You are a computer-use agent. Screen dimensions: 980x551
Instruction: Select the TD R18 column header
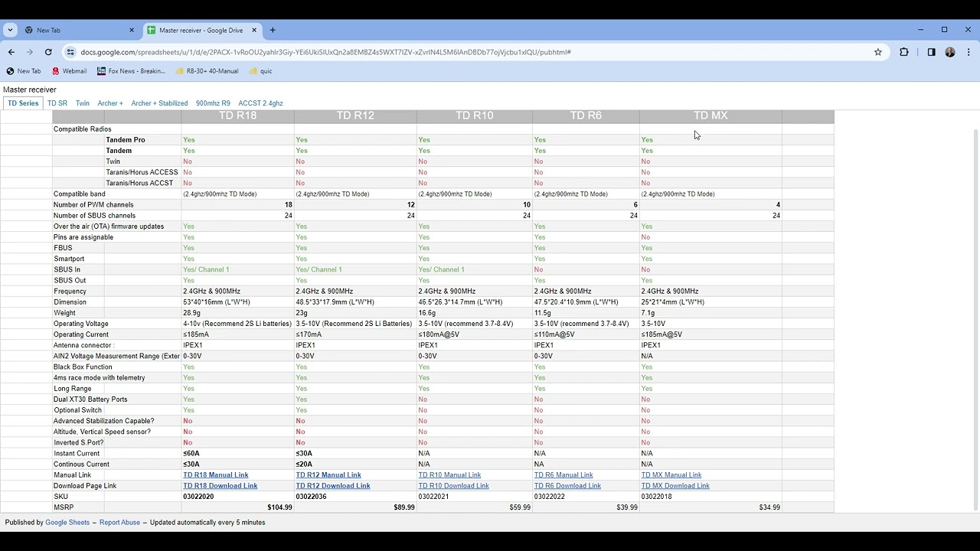tap(237, 116)
